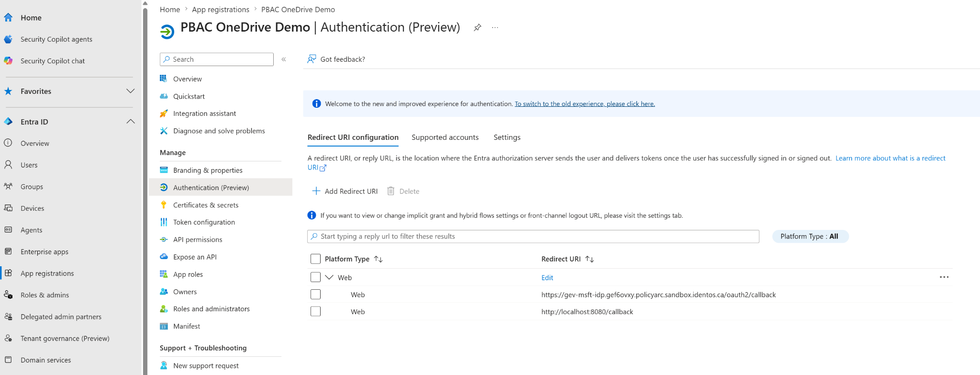Image resolution: width=980 pixels, height=375 pixels.
Task: Open the title ellipsis more options
Action: pyautogui.click(x=495, y=28)
